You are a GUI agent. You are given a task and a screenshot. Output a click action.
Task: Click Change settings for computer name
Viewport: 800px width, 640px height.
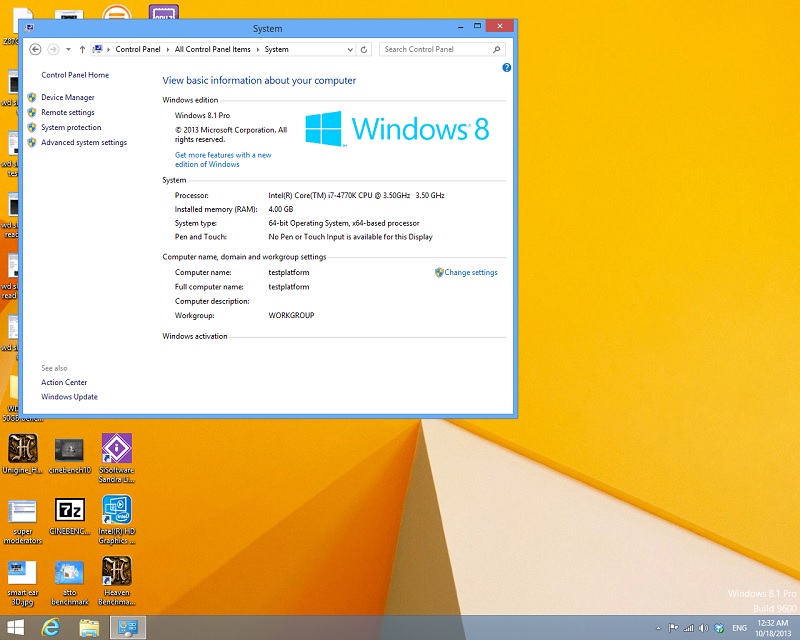[x=470, y=273]
